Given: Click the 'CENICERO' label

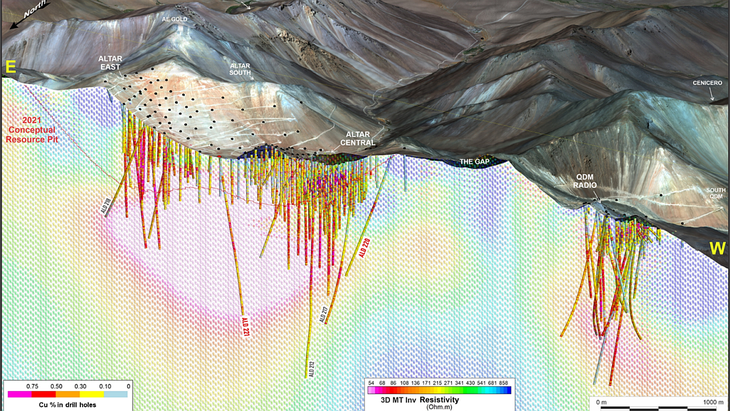Looking at the screenshot, I should point(707,83).
